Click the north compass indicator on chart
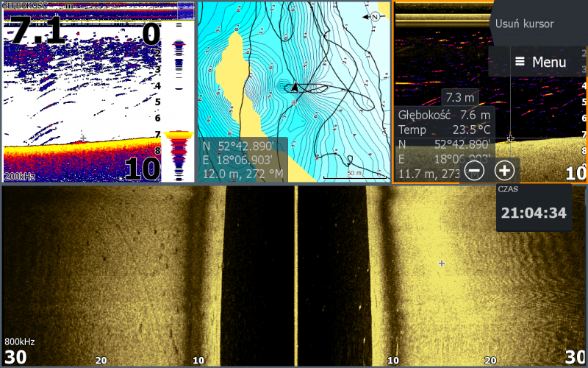 pos(375,15)
